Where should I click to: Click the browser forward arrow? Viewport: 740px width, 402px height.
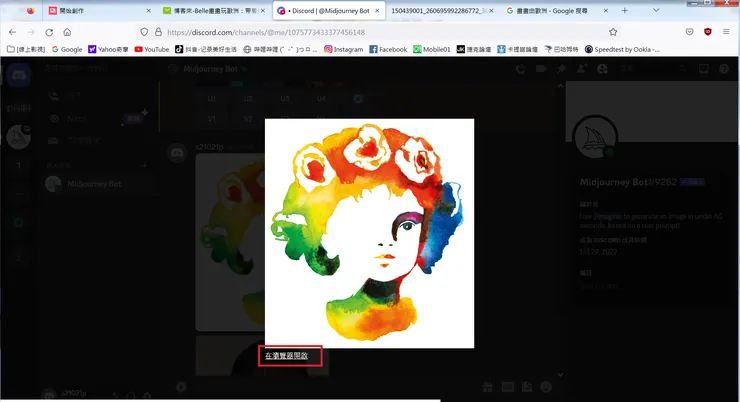pyautogui.click(x=31, y=32)
